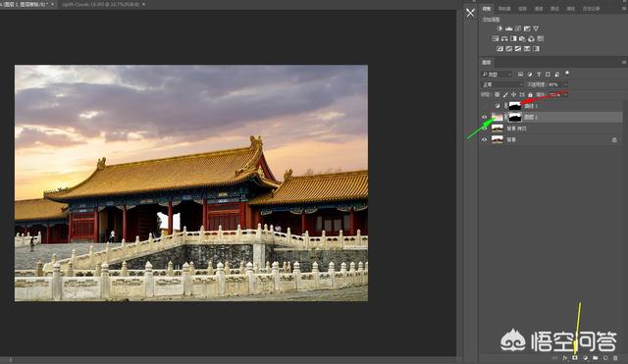Click the link layers icon
This screenshot has height=364, width=628.
tap(554, 357)
